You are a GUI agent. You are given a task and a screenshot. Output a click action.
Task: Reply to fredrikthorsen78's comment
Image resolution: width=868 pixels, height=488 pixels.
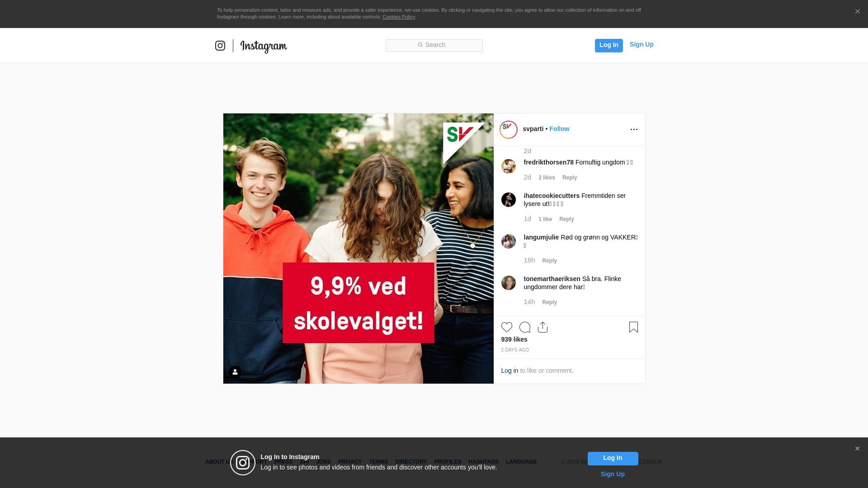pyautogui.click(x=570, y=178)
